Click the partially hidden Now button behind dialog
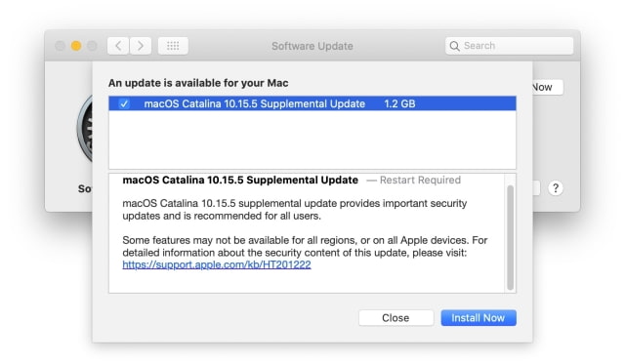 coord(548,87)
